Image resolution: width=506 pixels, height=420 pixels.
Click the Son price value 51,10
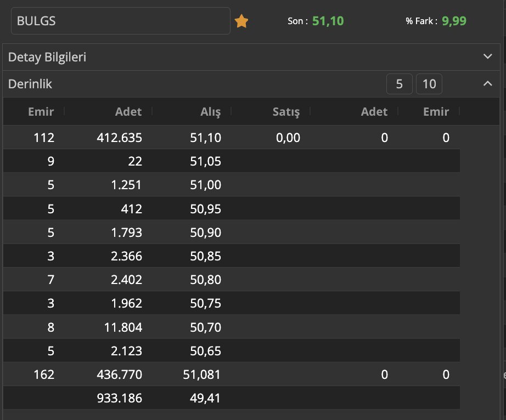coord(328,21)
